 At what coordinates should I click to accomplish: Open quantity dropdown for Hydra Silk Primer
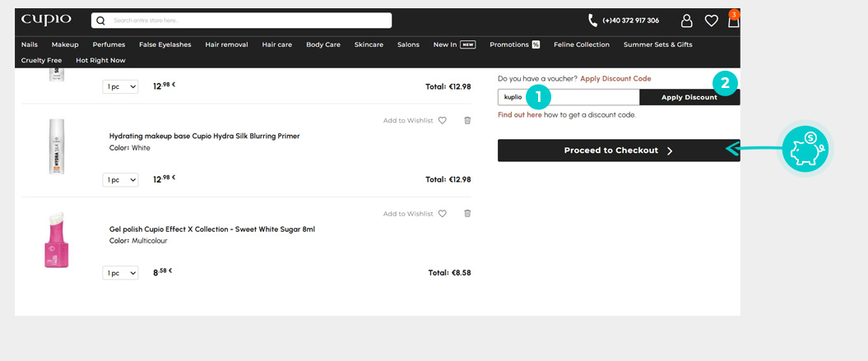120,179
